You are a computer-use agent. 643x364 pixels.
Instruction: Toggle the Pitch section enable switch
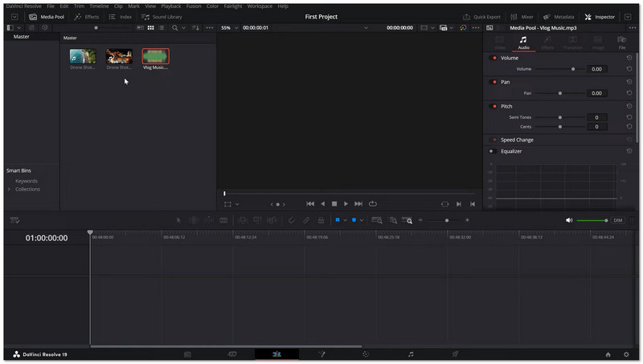pos(493,106)
